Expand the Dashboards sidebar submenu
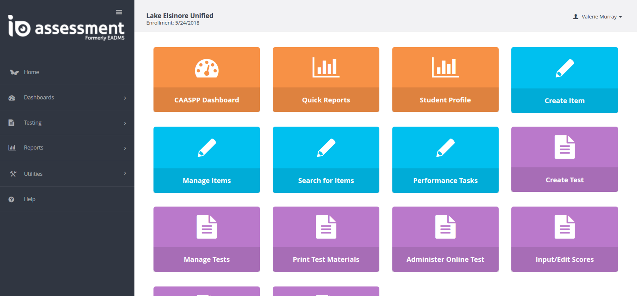The height and width of the screenshot is (296, 644). [67, 98]
